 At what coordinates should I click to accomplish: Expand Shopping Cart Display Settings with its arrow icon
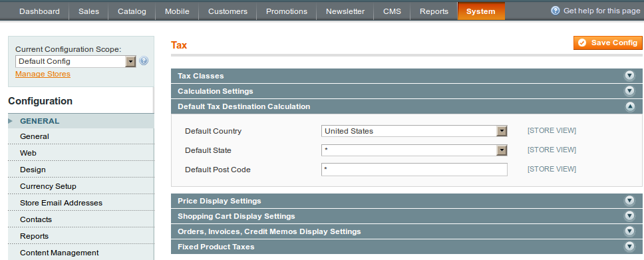click(x=629, y=215)
